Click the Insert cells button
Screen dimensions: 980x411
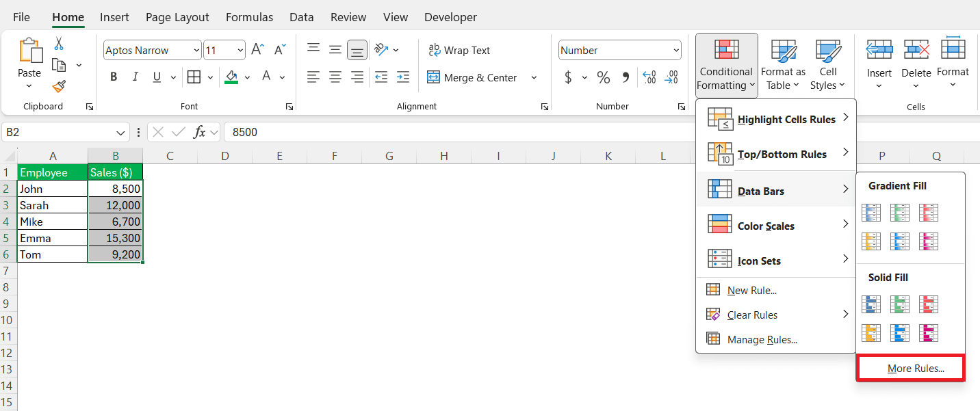[879, 65]
